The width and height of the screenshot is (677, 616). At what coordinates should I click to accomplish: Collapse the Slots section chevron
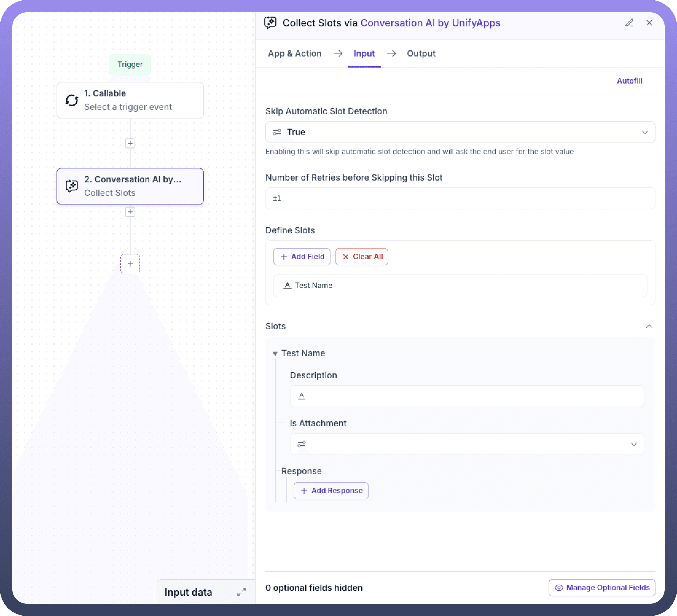click(649, 326)
